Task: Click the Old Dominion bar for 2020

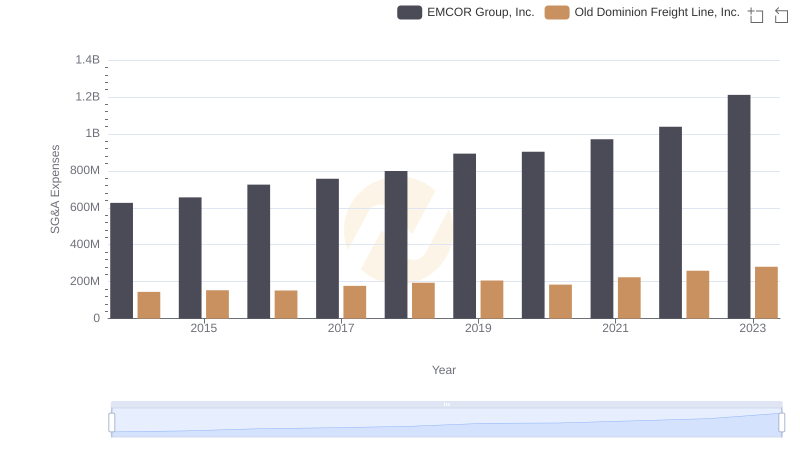Action: point(560,301)
